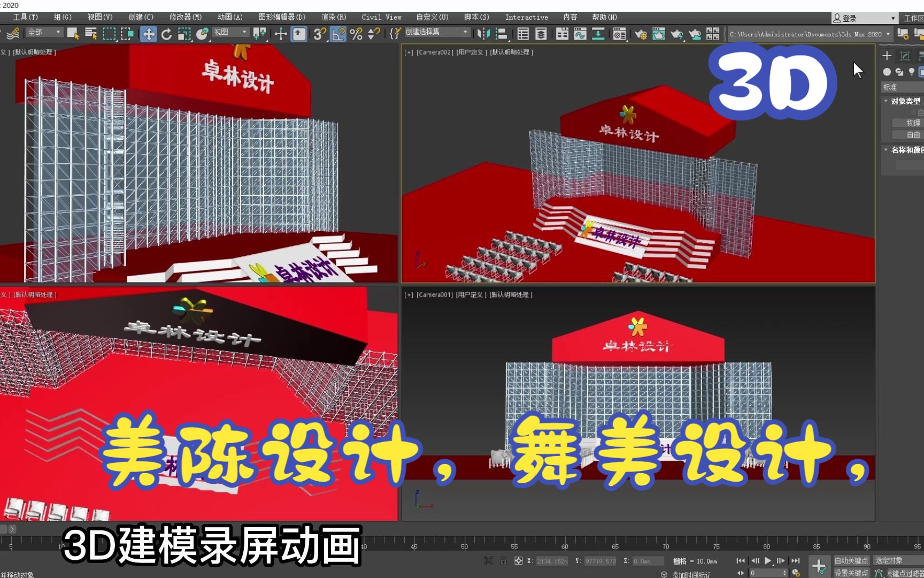The width and height of the screenshot is (924, 578).
Task: Activate the Select and Move tool
Action: coord(148,34)
